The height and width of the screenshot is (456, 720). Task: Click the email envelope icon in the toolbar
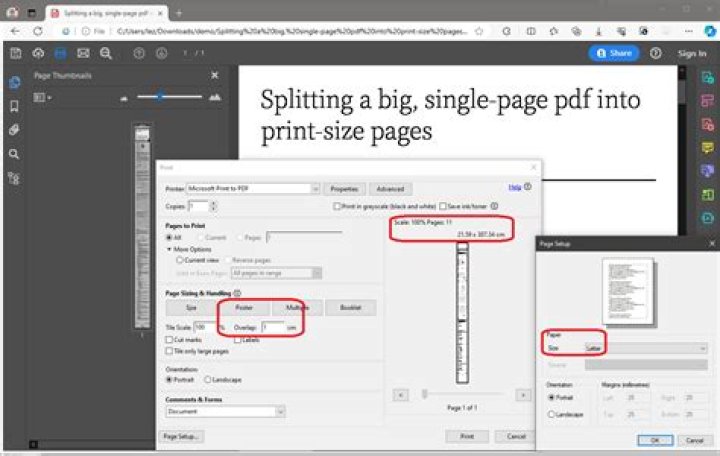coord(83,53)
